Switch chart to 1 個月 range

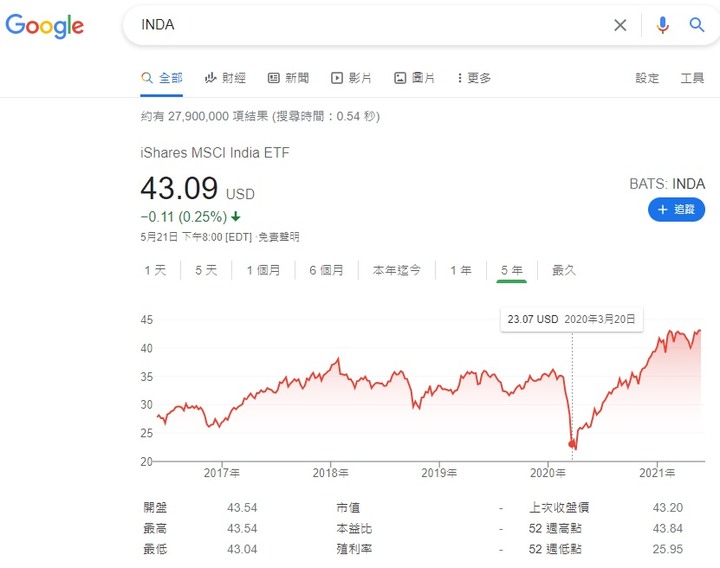[x=263, y=270]
